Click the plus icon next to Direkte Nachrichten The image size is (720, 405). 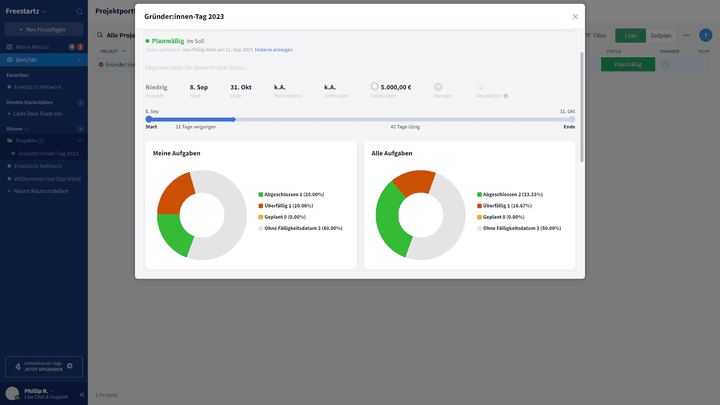click(x=80, y=102)
